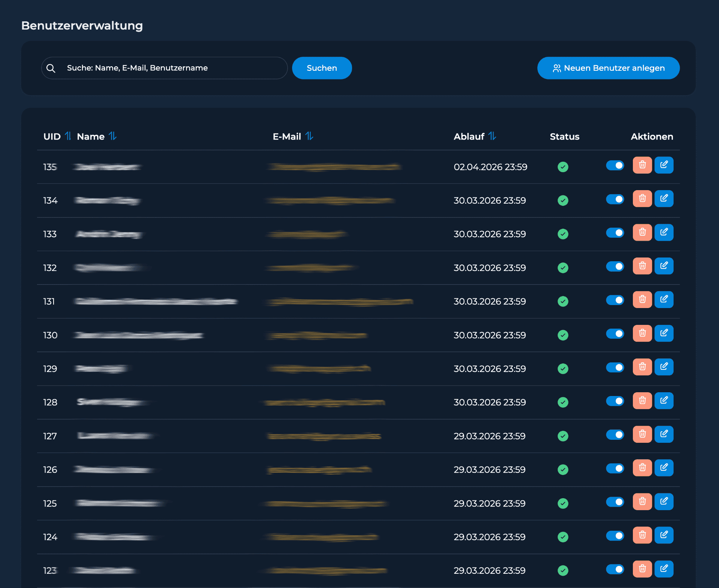
Task: Edit user with UID 132
Action: [664, 266]
